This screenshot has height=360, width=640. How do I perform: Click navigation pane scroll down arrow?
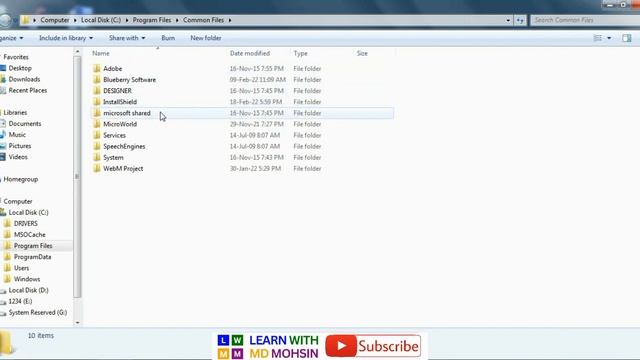pos(77,322)
